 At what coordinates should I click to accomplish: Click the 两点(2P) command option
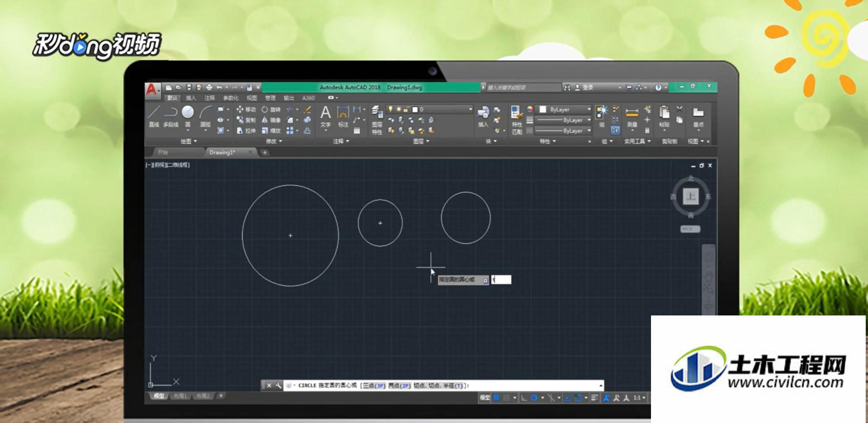[400, 385]
